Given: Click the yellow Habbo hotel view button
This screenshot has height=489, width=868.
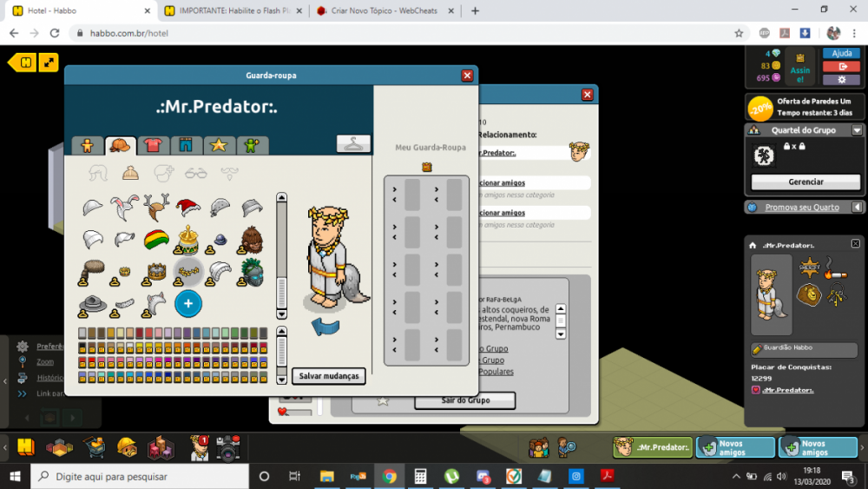Looking at the screenshot, I should point(23,63).
